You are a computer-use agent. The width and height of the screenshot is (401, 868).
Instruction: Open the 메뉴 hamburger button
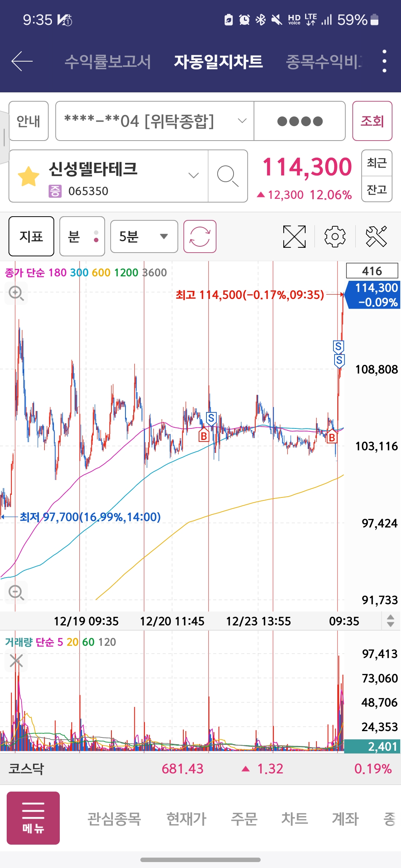click(33, 818)
